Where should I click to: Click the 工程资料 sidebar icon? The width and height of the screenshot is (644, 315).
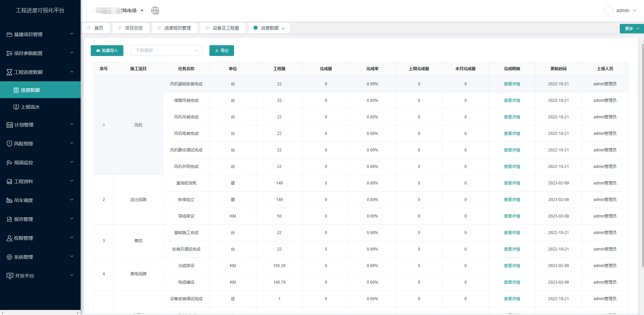tap(9, 181)
